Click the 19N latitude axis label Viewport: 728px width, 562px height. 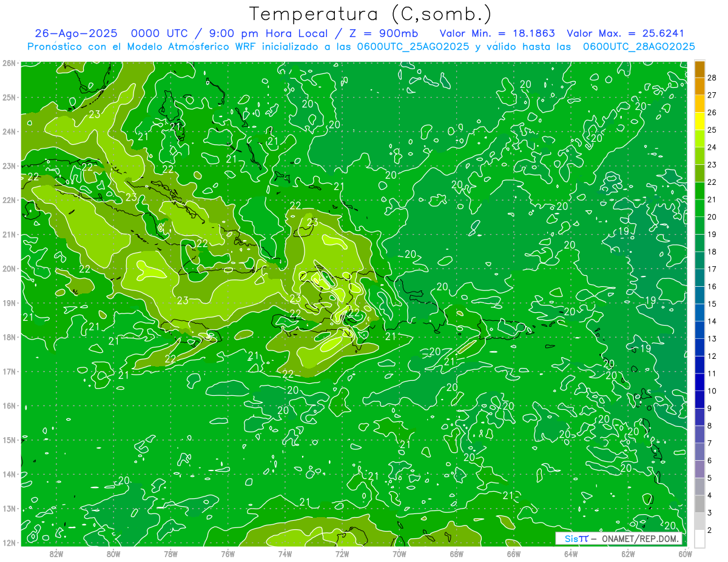(9, 303)
